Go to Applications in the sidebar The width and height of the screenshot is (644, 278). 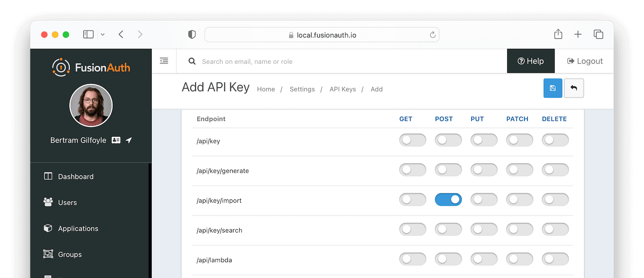tap(78, 228)
